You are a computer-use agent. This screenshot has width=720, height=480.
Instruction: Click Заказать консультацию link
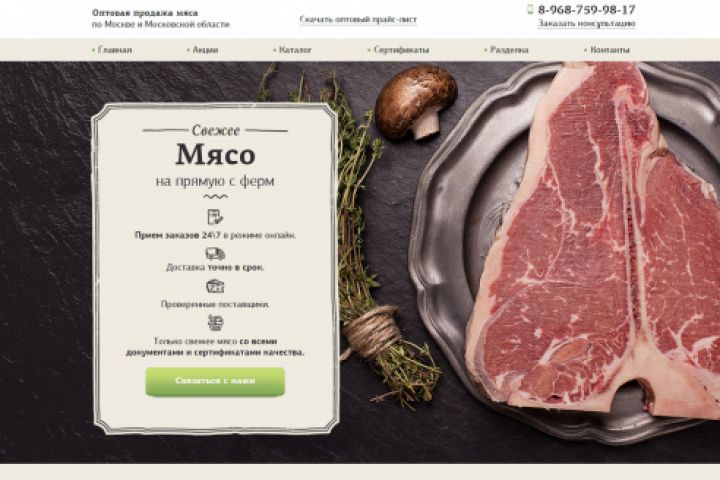pyautogui.click(x=587, y=23)
